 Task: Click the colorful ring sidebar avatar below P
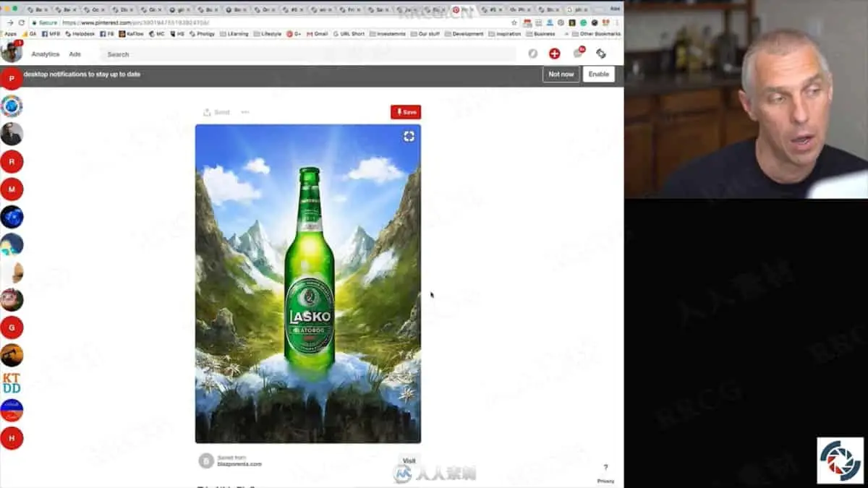coord(12,106)
